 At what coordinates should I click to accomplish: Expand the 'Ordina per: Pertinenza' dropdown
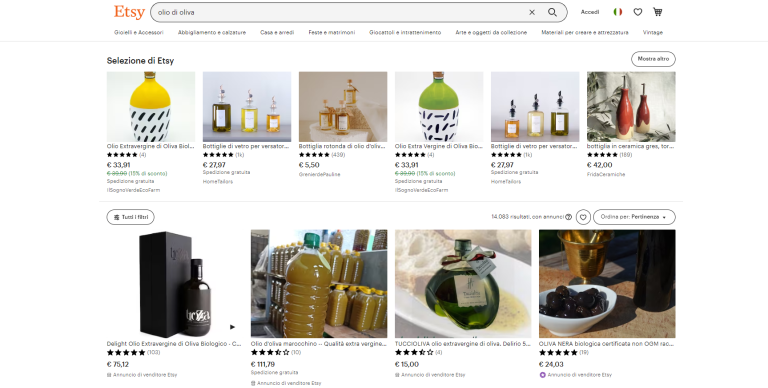(634, 217)
